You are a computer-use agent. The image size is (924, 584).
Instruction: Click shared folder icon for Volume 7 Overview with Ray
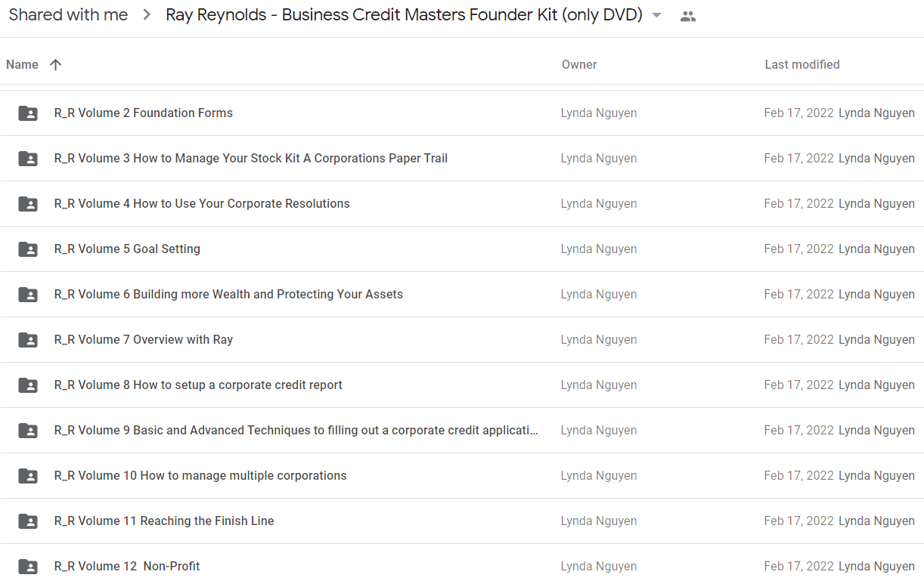pyautogui.click(x=28, y=340)
